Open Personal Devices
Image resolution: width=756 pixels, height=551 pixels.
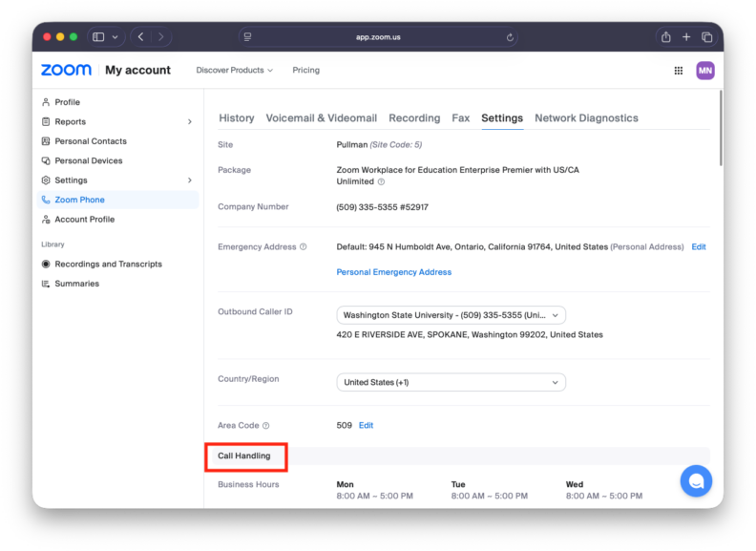coord(117,160)
